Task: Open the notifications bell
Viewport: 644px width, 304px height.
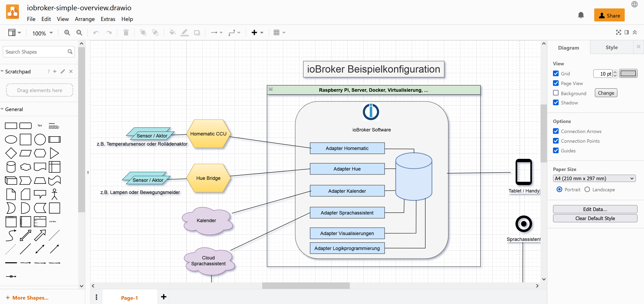Action: click(x=581, y=15)
